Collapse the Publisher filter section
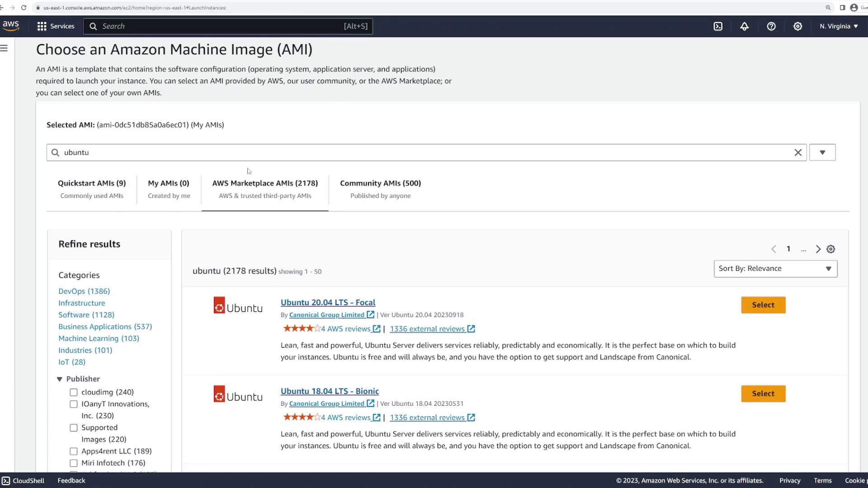868x488 pixels. click(59, 379)
